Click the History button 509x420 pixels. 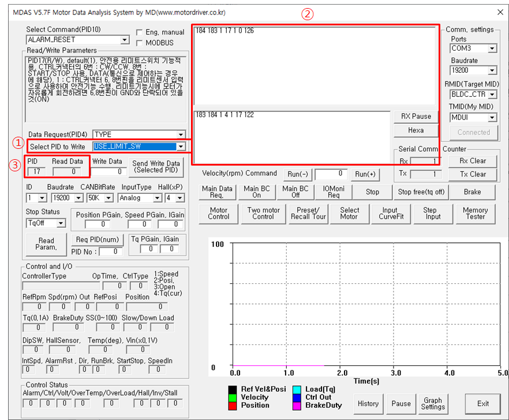(x=368, y=404)
